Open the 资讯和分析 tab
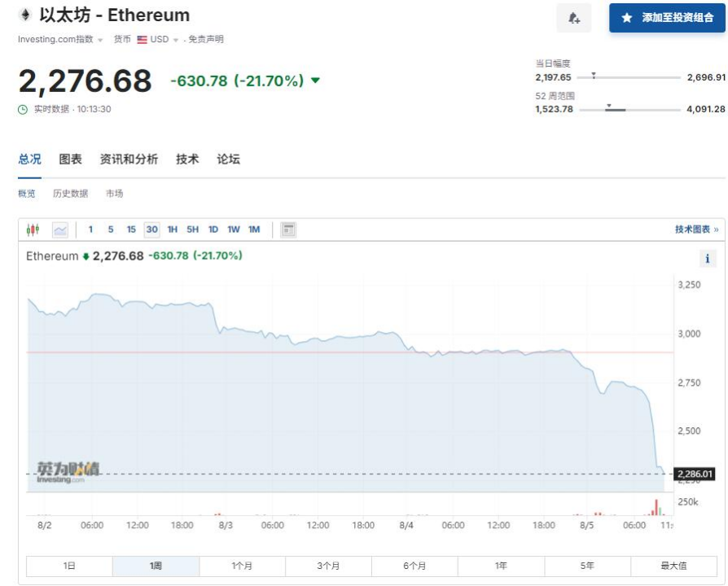728x586 pixels. point(129,160)
